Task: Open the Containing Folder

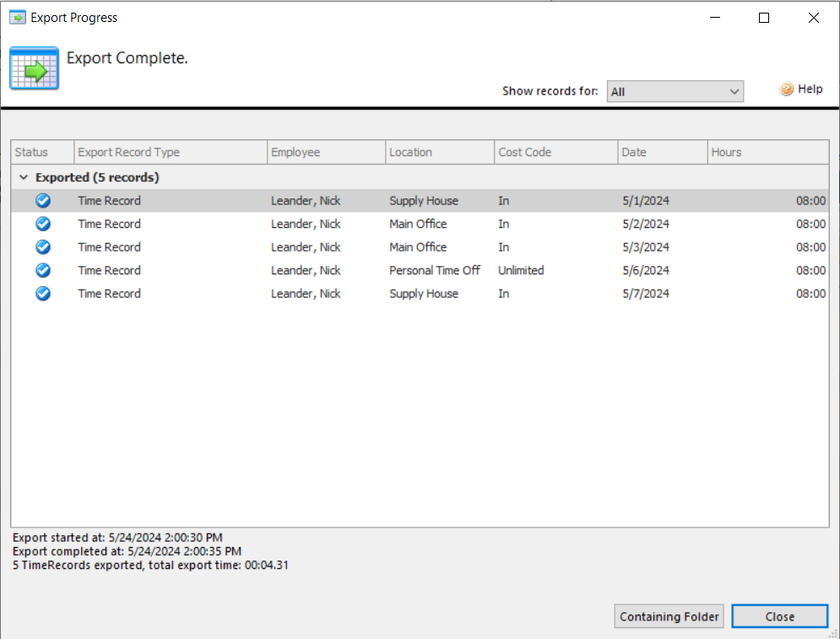Action: (669, 617)
